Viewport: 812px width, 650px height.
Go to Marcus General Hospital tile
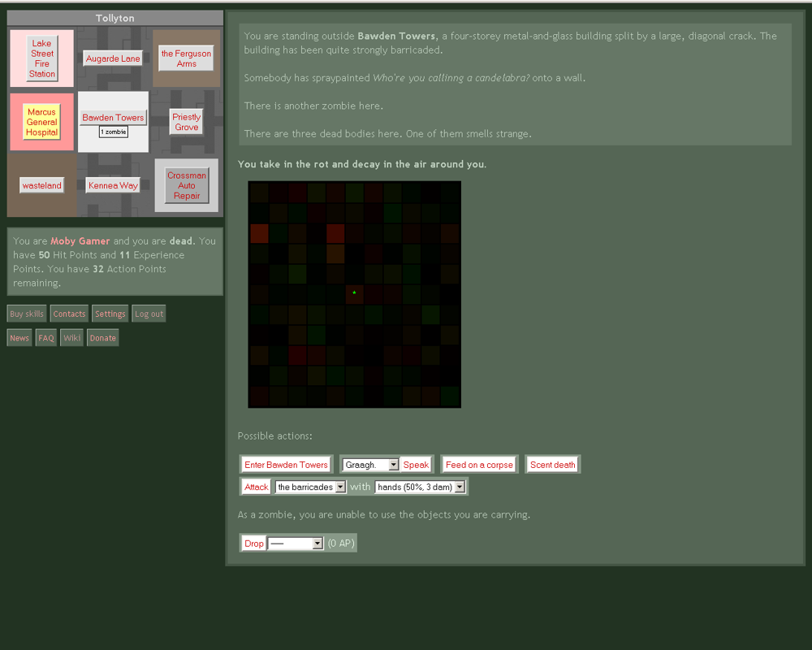pyautogui.click(x=41, y=122)
